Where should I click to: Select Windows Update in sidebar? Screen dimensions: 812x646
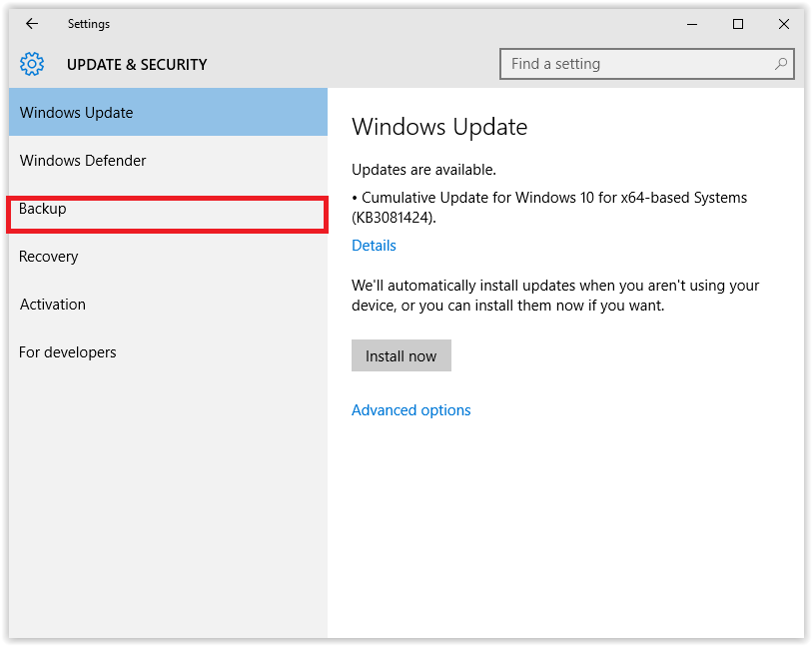point(169,112)
